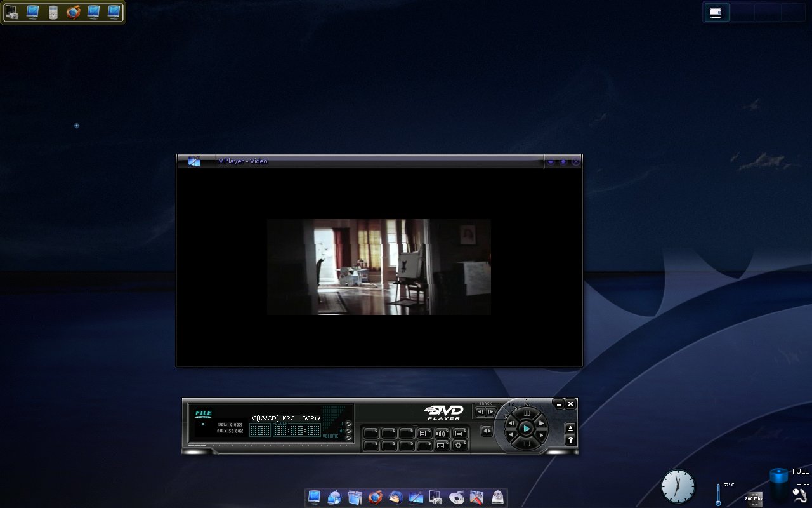
Task: Click the 800 Mhz CPU frequency widget
Action: [754, 499]
